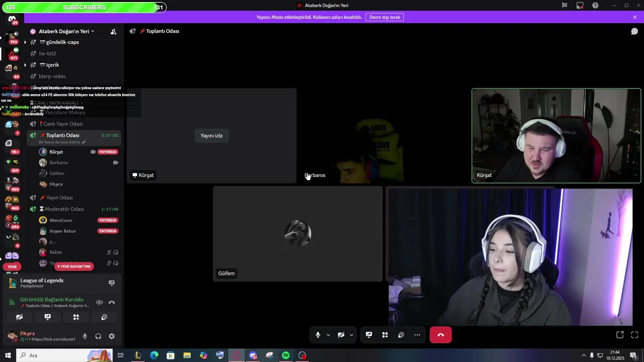Select user Salim in Moderatör Odası
Image resolution: width=644 pixels, height=362 pixels.
click(55, 252)
